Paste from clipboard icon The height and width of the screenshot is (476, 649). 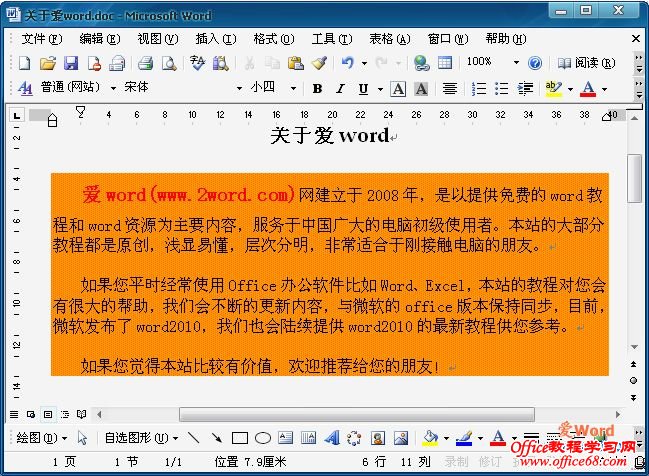[x=296, y=63]
